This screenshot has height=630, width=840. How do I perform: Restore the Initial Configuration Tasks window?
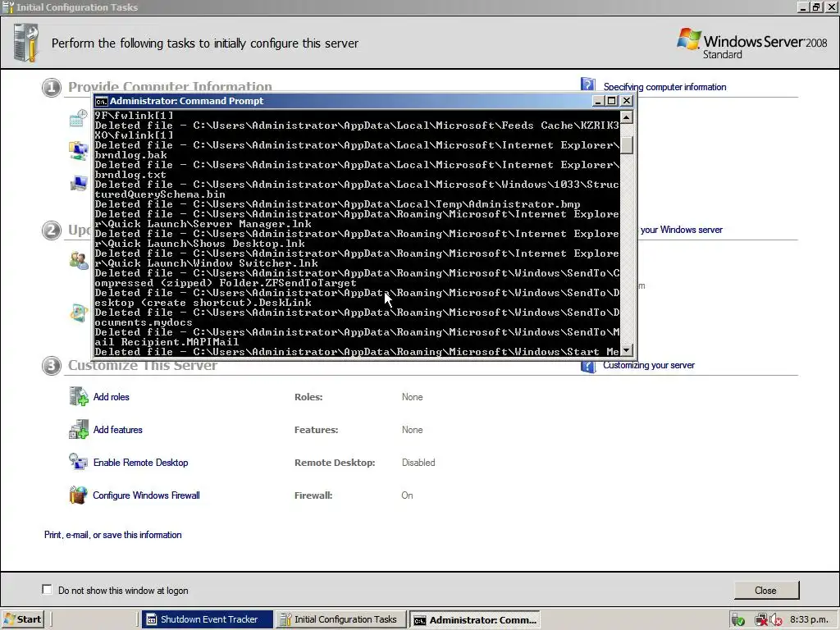click(816, 7)
